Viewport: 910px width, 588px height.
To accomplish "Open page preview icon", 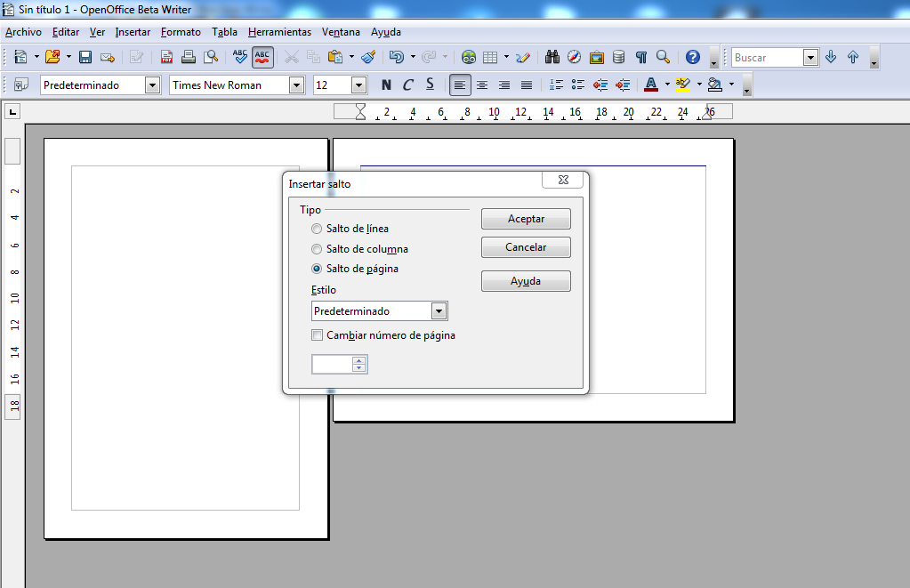I will [211, 57].
